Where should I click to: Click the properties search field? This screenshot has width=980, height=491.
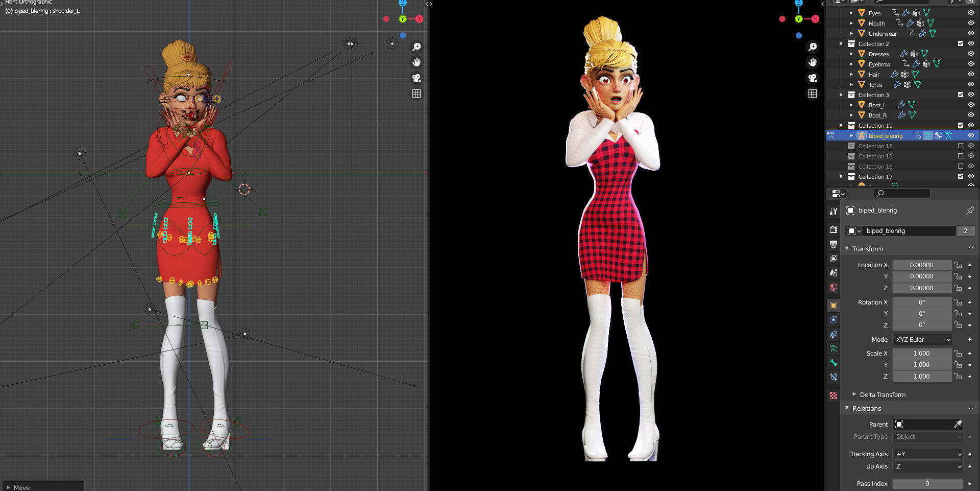(x=901, y=194)
